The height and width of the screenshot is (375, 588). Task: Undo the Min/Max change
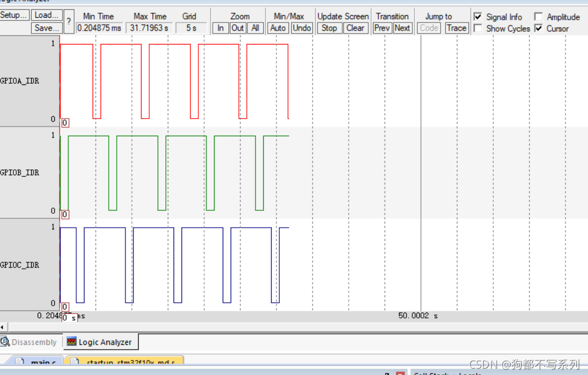point(302,28)
